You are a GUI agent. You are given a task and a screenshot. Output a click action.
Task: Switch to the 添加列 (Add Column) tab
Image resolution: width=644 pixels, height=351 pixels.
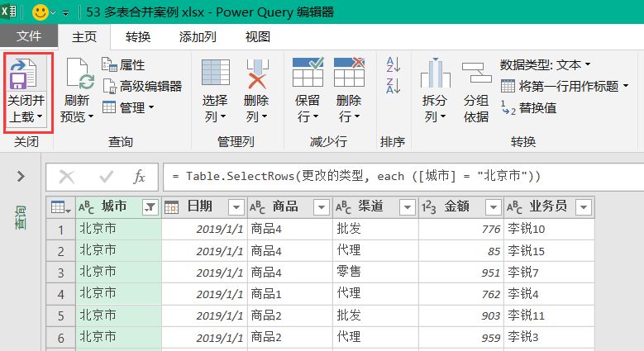[x=198, y=37]
